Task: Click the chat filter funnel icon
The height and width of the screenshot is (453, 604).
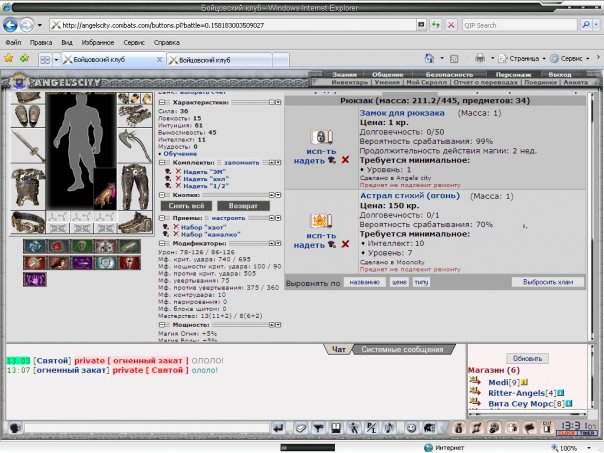Action: pyautogui.click(x=318, y=428)
